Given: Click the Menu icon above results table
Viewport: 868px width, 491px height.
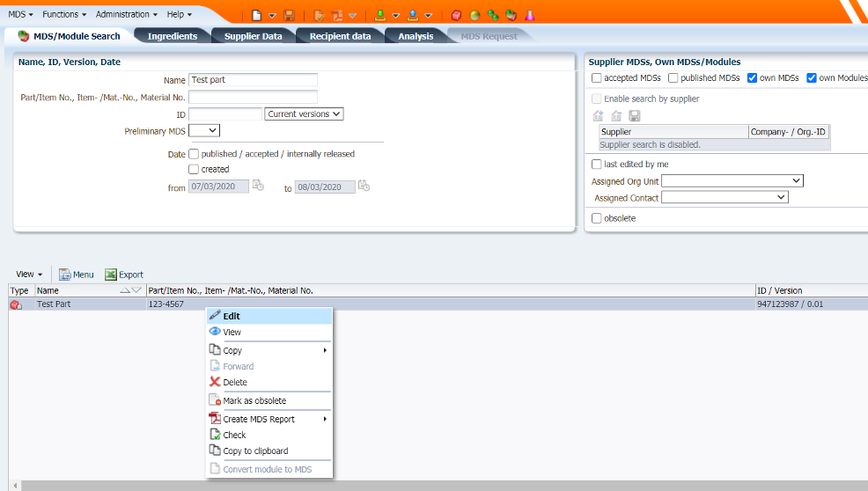Looking at the screenshot, I should 65,275.
